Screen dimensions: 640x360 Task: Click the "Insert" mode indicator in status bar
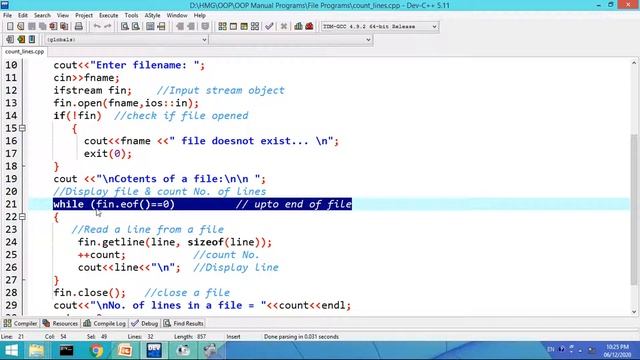coord(233,337)
